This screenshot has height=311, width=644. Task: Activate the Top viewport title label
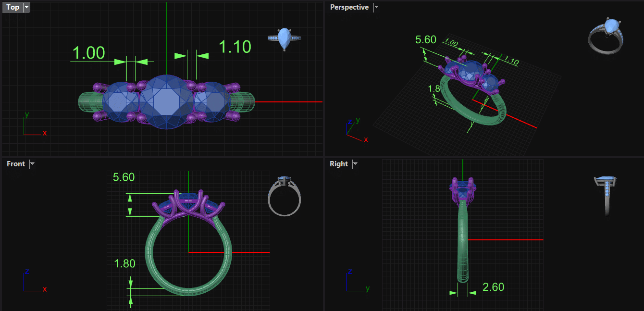coord(13,7)
